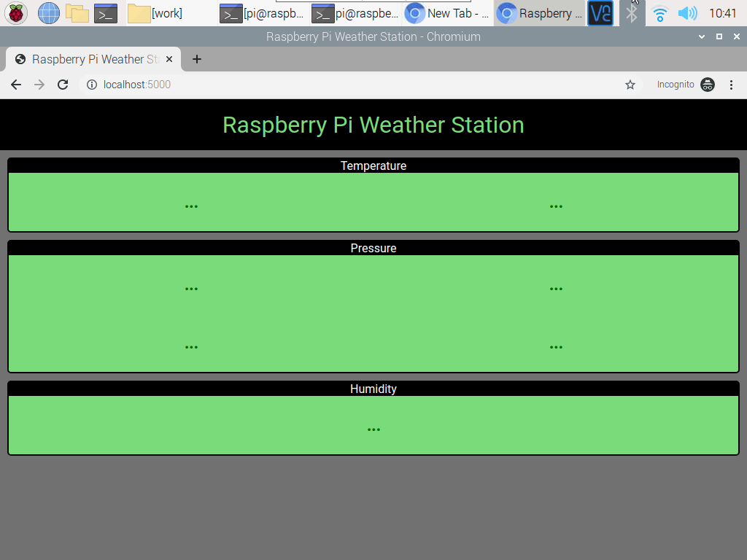Click the Incognito indicator
Viewport: 747px width, 560px height.
pos(686,85)
